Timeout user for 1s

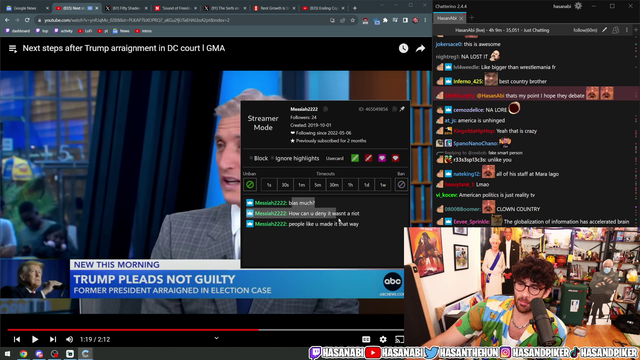point(269,185)
